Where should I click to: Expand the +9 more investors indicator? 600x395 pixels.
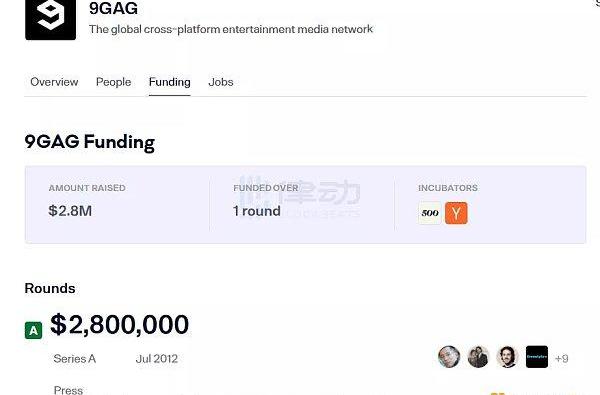(x=561, y=359)
